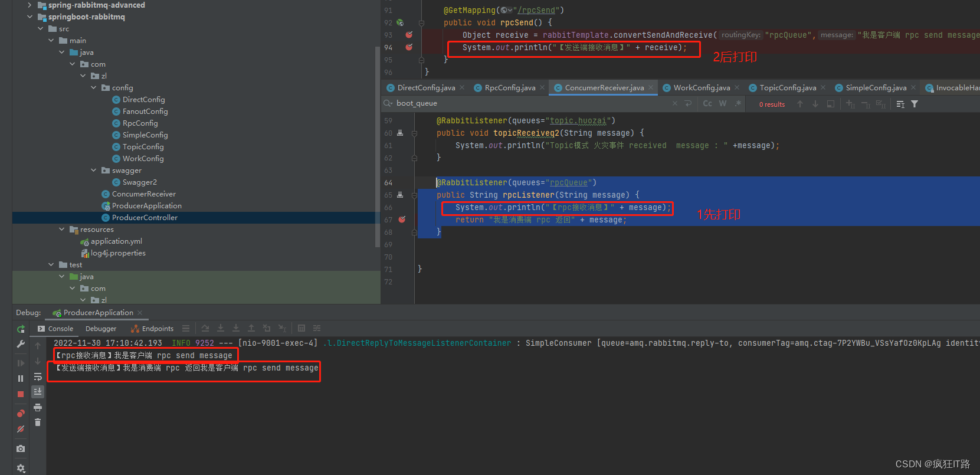This screenshot has height=475, width=980.
Task: Console up arrow navigation icon
Action: point(38,346)
